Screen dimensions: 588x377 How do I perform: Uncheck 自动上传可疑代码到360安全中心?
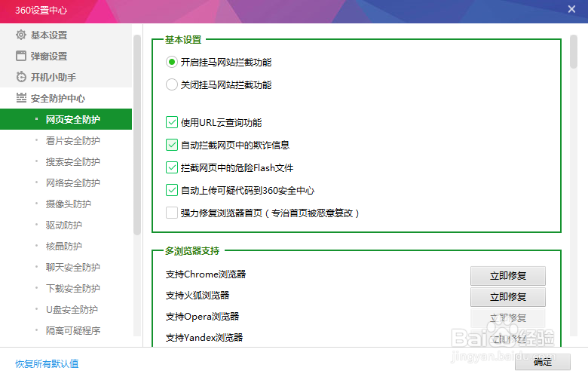pos(172,190)
